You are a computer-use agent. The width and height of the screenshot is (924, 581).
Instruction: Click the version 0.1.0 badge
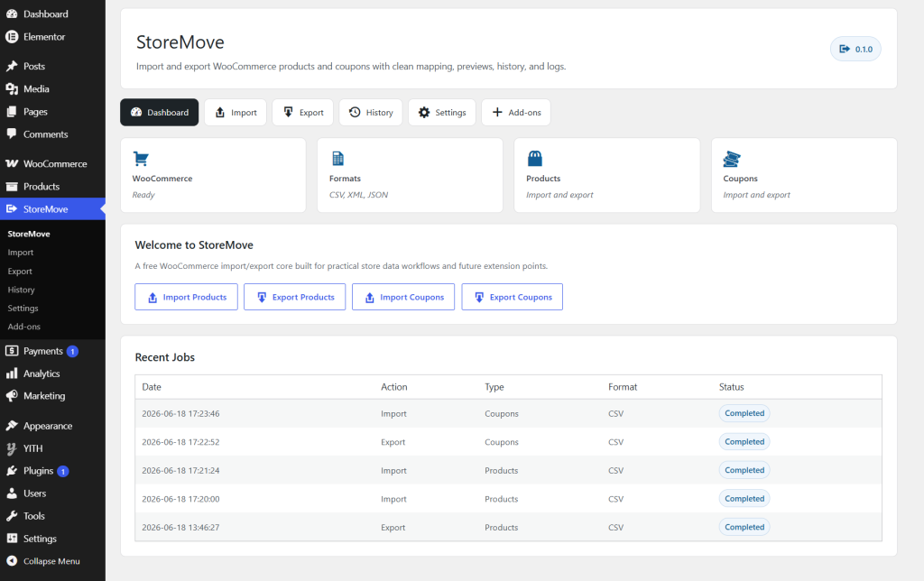[855, 49]
